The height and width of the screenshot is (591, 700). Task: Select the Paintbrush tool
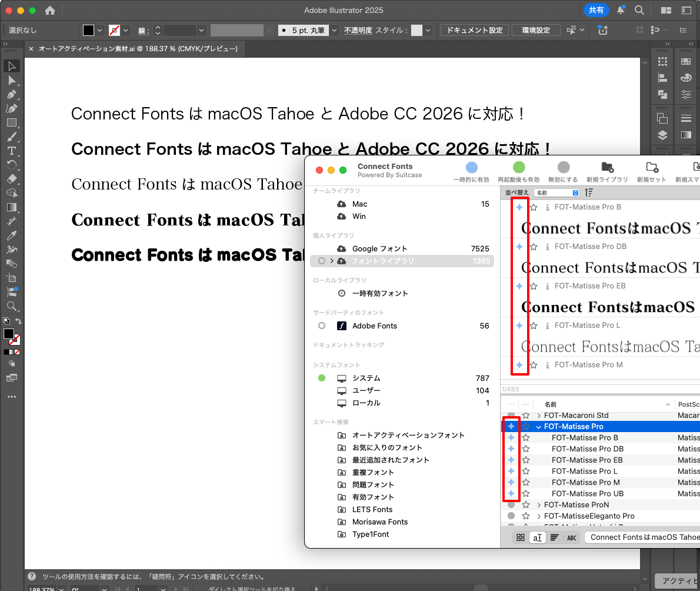coord(12,137)
